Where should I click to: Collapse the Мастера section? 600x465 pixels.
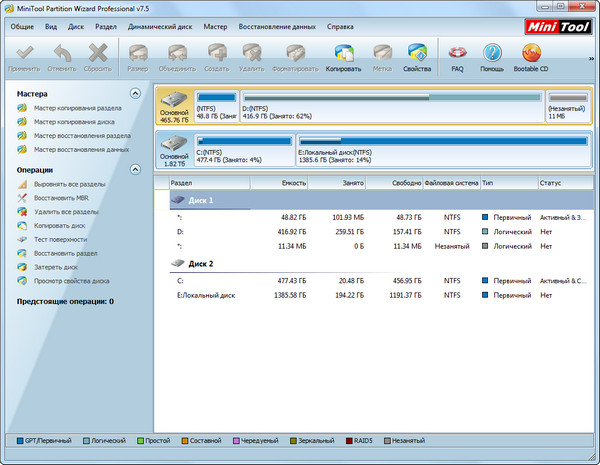click(134, 93)
